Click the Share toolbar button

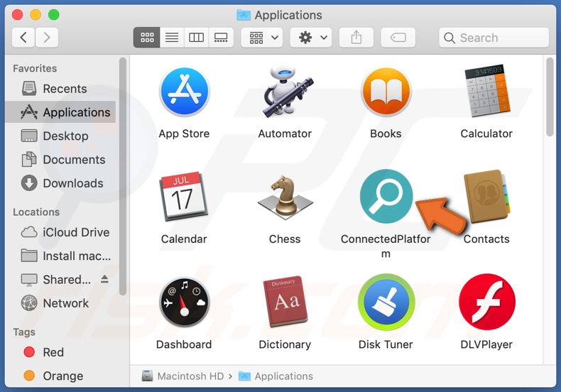[x=356, y=38]
